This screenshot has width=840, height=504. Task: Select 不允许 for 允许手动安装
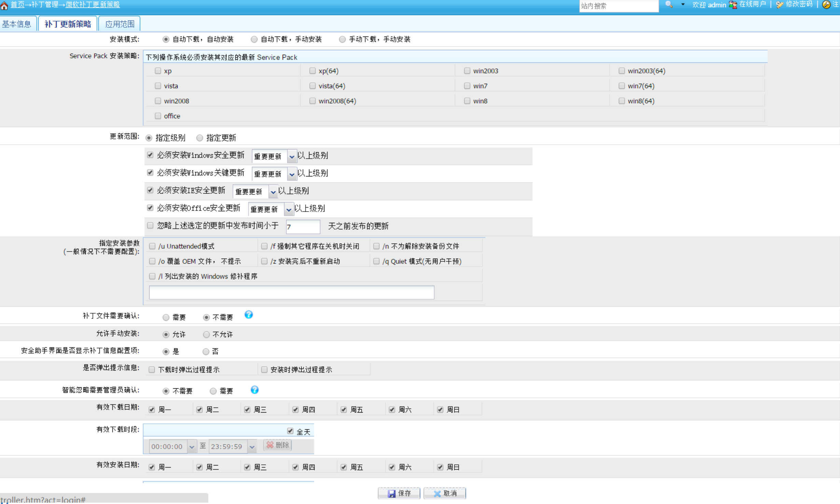pos(206,334)
